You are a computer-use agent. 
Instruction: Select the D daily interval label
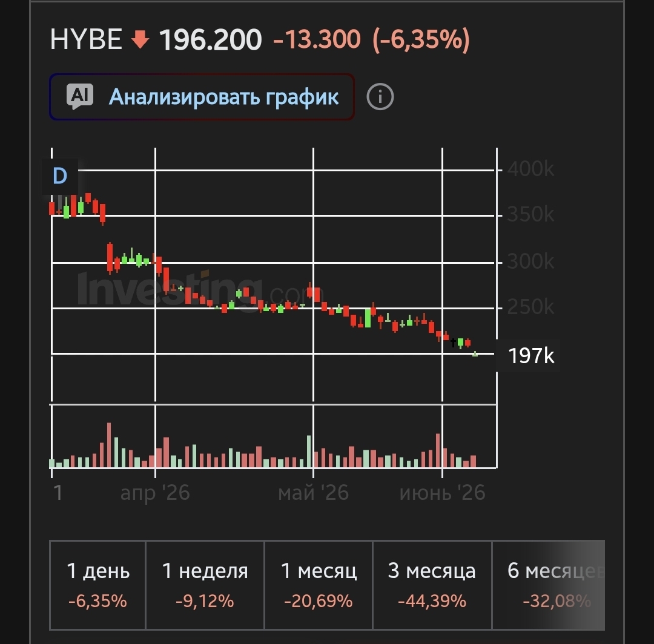60,176
